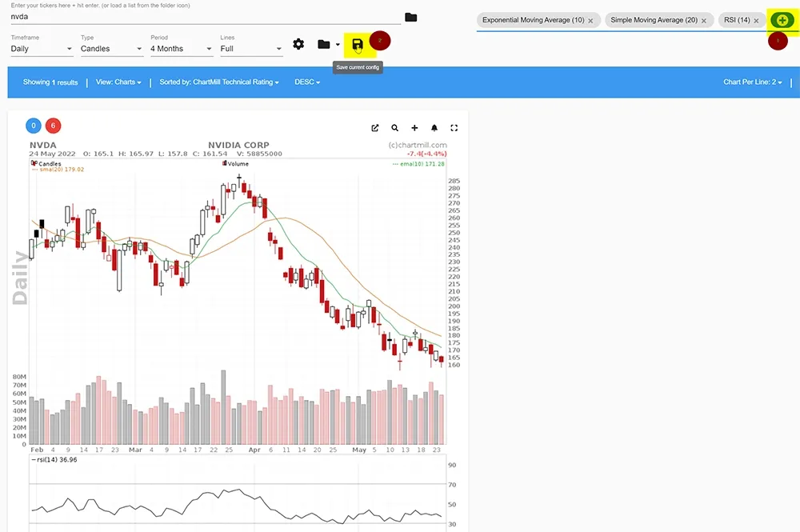This screenshot has width=800, height=532.
Task: Click the NVDA ticker title on the chart
Action: click(43, 146)
